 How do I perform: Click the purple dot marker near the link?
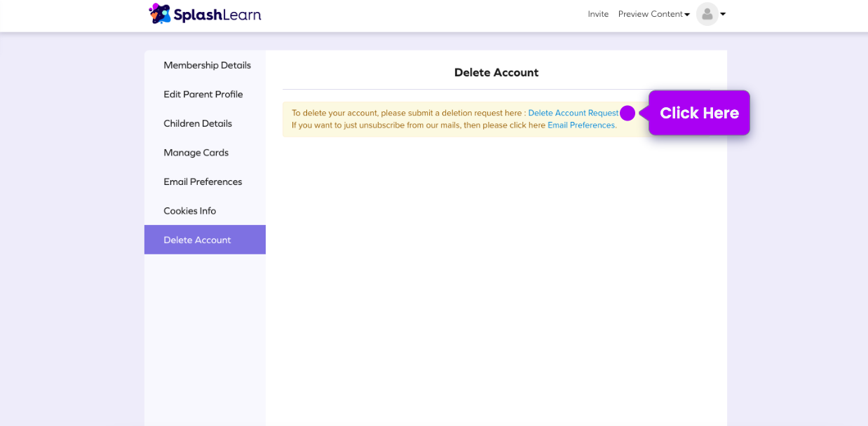627,113
